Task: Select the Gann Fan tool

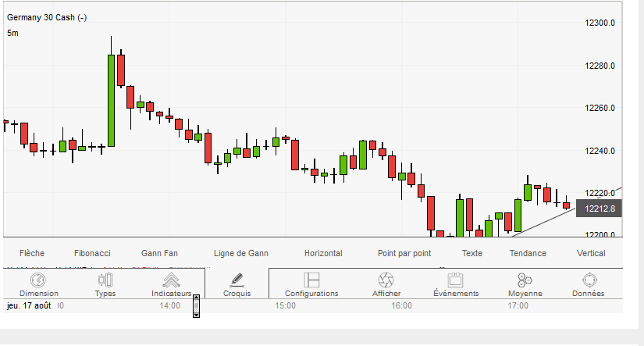Action: point(159,253)
